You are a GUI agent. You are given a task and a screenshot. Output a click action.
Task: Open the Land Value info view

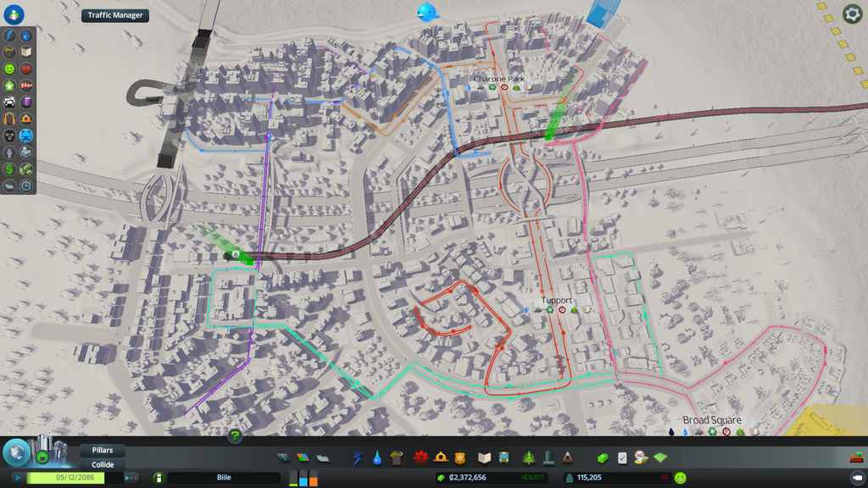coord(9,169)
